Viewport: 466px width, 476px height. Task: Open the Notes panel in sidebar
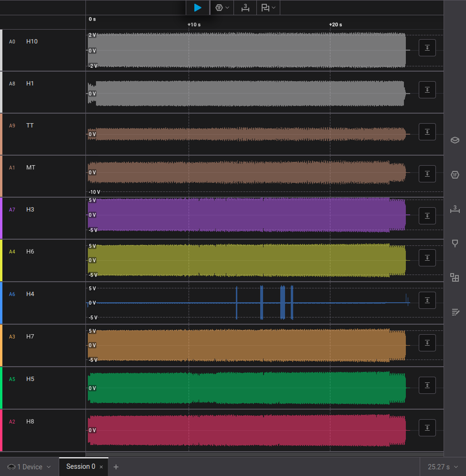(x=455, y=312)
